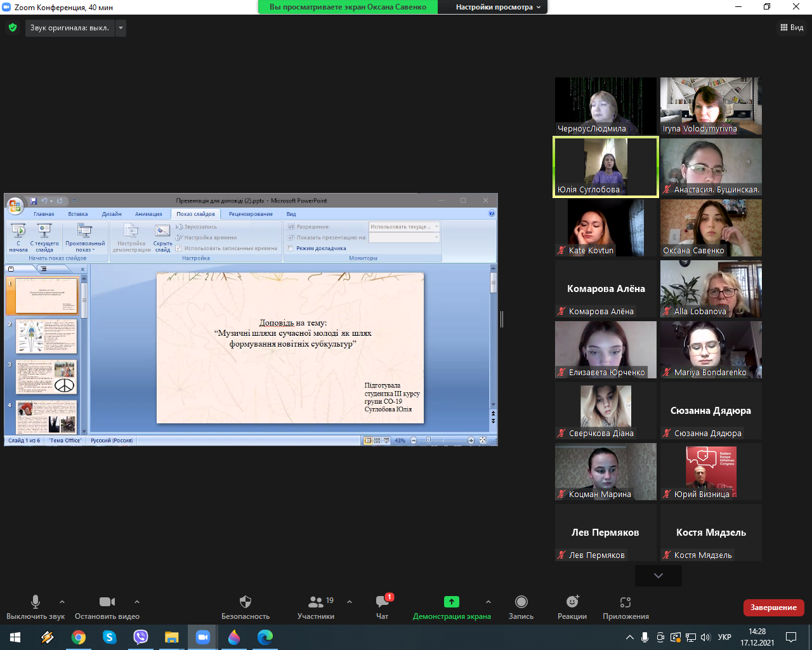Open original sound dropdown arrow
Viewport: 812px width, 650px height.
click(x=121, y=28)
